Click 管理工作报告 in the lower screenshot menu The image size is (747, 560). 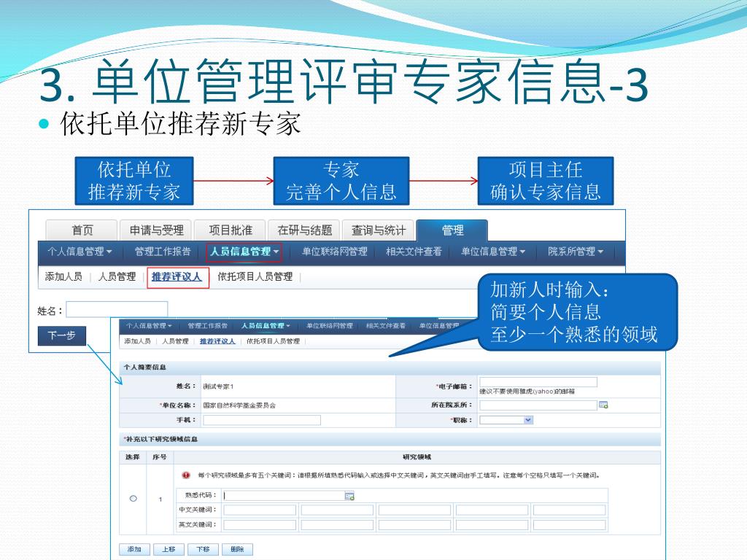[207, 326]
